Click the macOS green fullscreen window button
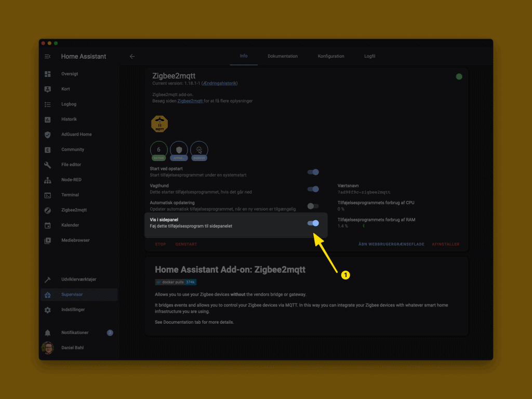532x399 pixels. 56,44
